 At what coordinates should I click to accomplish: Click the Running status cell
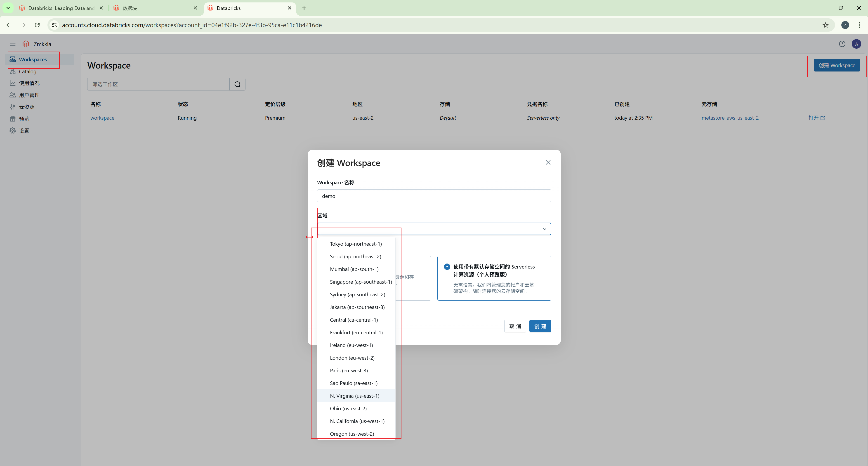187,118
